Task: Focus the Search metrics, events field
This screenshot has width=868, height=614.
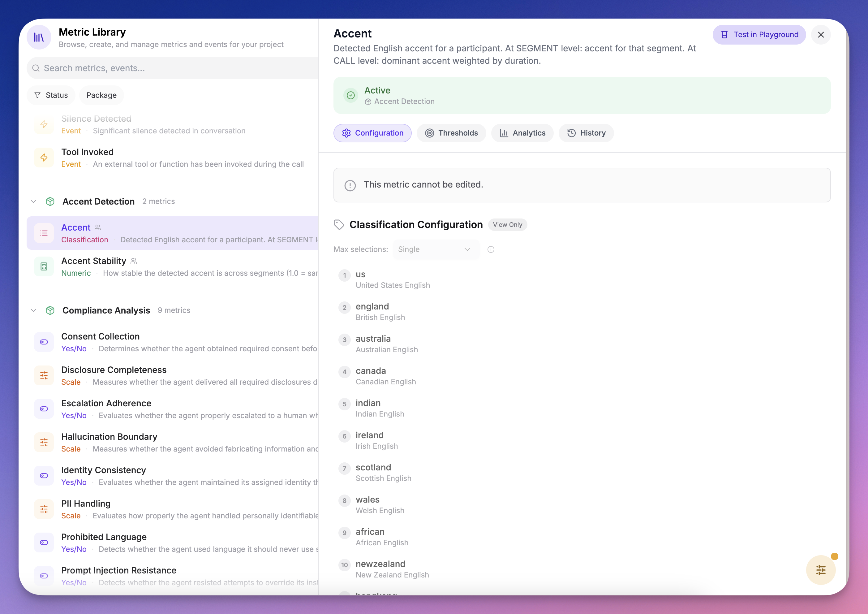Action: point(174,68)
